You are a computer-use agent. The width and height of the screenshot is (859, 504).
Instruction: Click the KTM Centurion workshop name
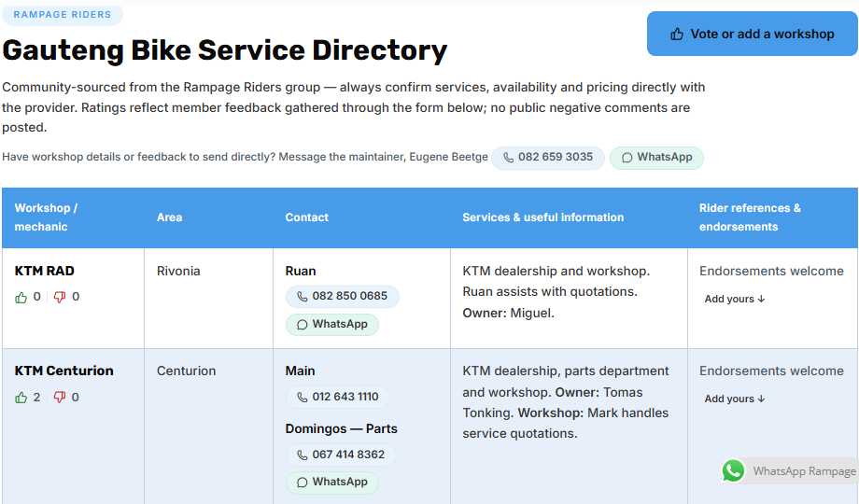(64, 371)
